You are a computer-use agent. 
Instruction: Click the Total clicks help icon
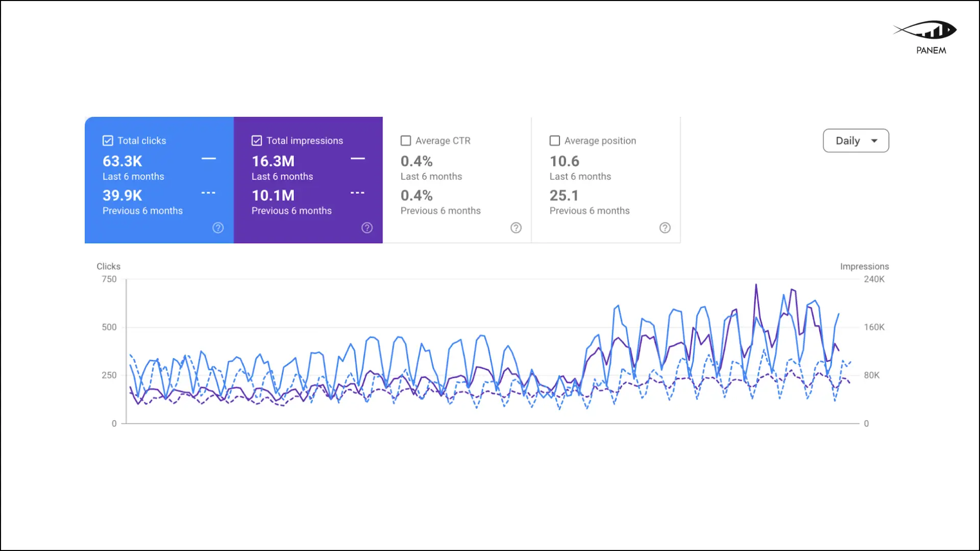(x=218, y=228)
